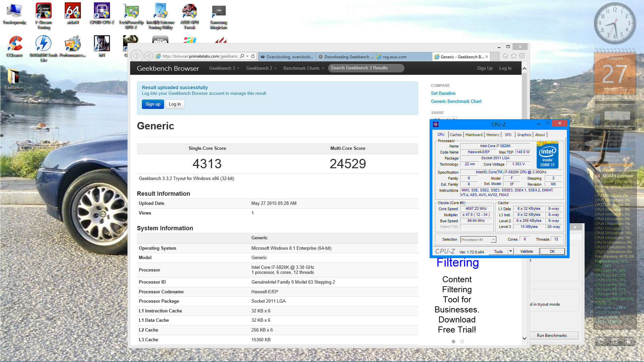This screenshot has width=644, height=362.
Task: Open Graphics tab in CPU-Z
Action: click(524, 135)
